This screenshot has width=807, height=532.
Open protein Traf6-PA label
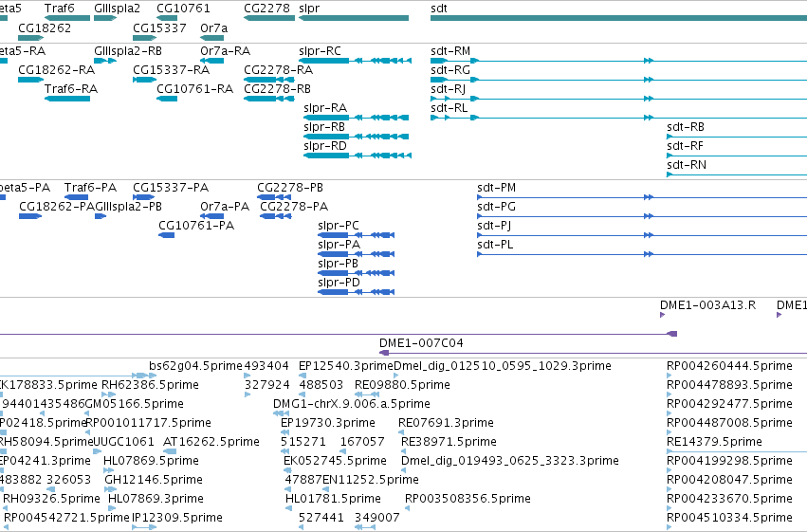pyautogui.click(x=91, y=188)
